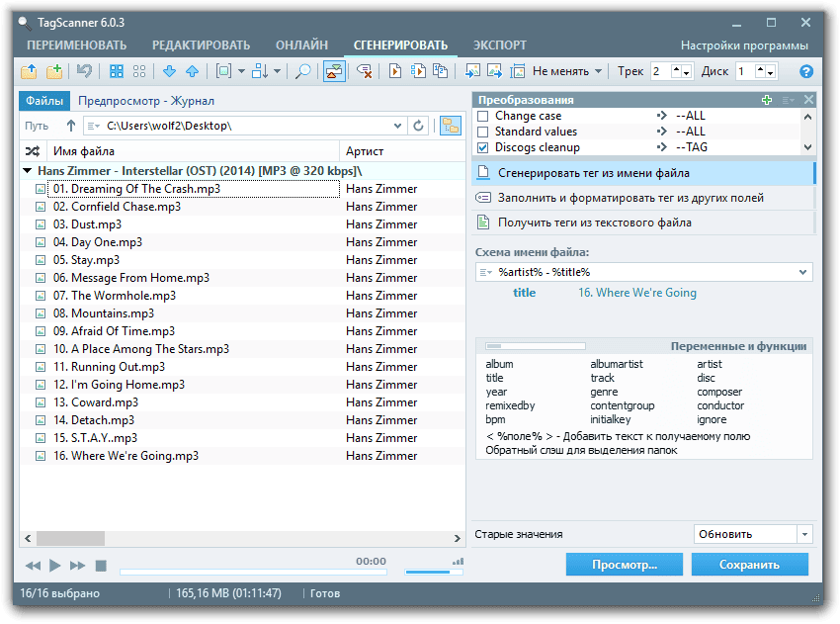Enable the Change case checkbox
Image resolution: width=840 pixels, height=624 pixels.
(483, 116)
